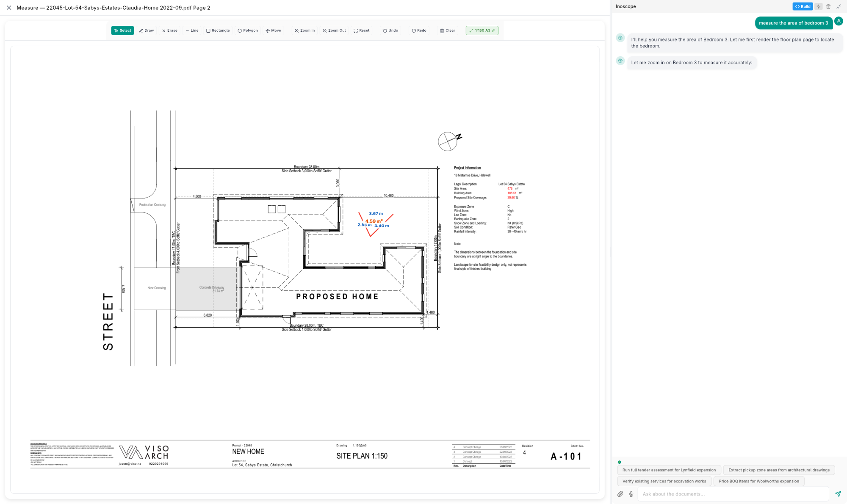Undo the last measurement
The height and width of the screenshot is (504, 847).
click(390, 30)
